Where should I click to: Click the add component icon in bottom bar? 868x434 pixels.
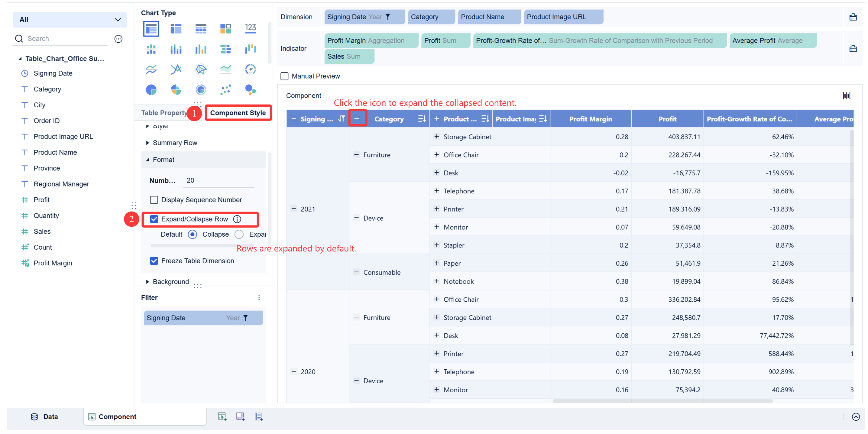point(222,416)
